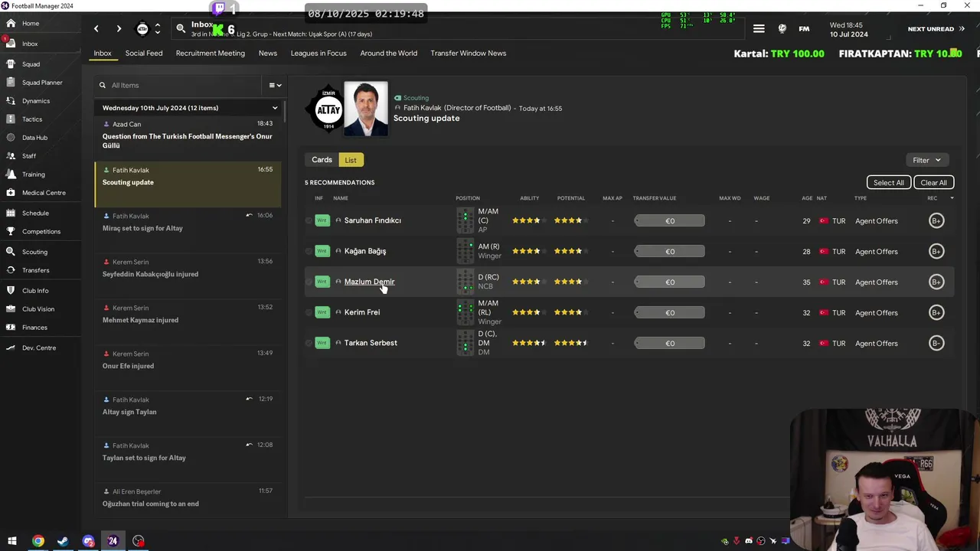
Task: Open Training from the sidebar
Action: point(33,174)
